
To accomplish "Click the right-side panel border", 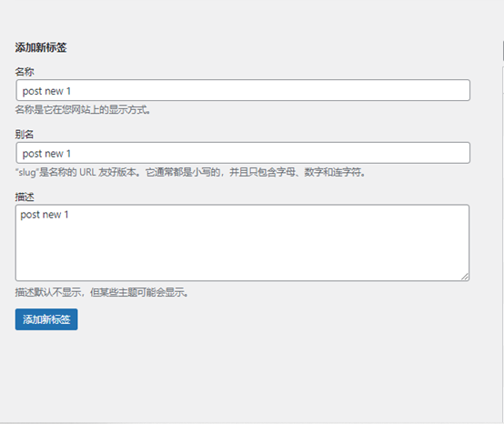I will click(503, 245).
